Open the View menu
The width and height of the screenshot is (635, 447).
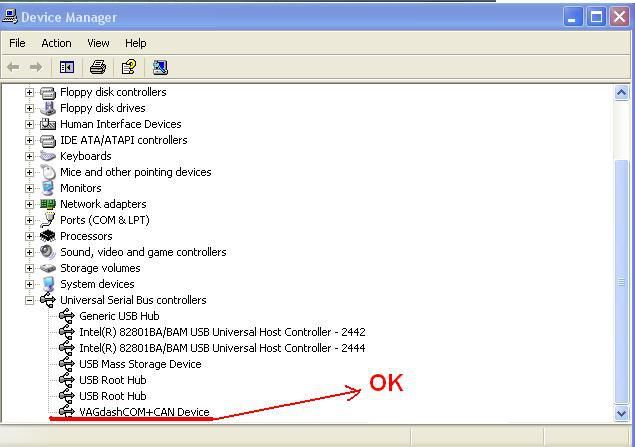click(98, 43)
